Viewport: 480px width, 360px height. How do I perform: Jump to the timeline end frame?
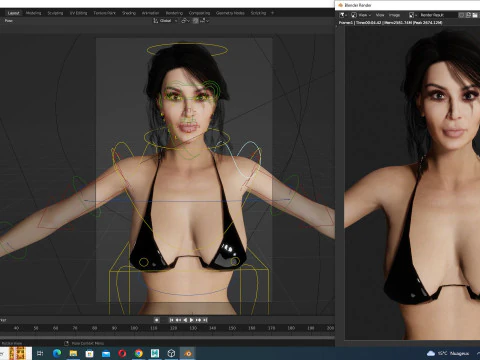click(x=205, y=320)
